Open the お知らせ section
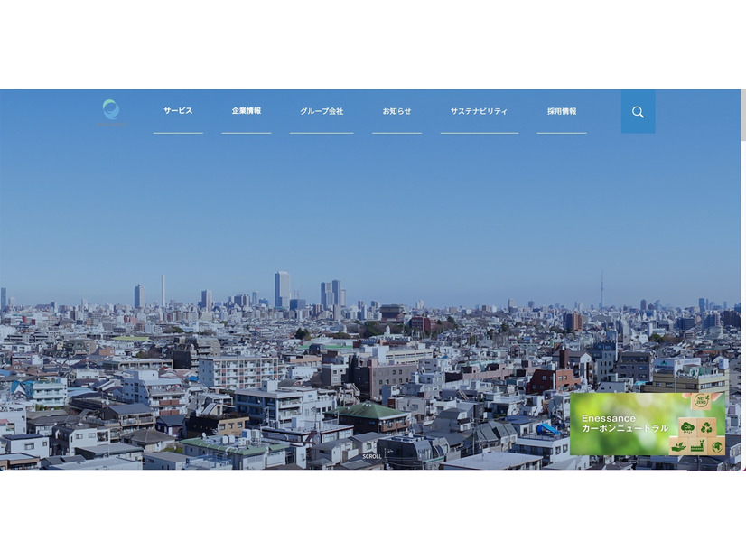Image resolution: width=746 pixels, height=560 pixels. [396, 111]
